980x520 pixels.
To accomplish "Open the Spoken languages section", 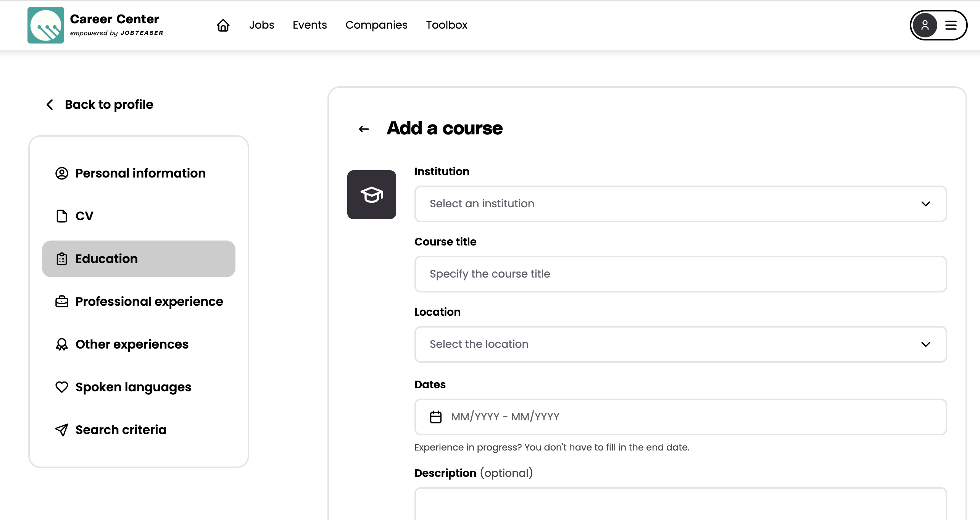I will point(133,387).
